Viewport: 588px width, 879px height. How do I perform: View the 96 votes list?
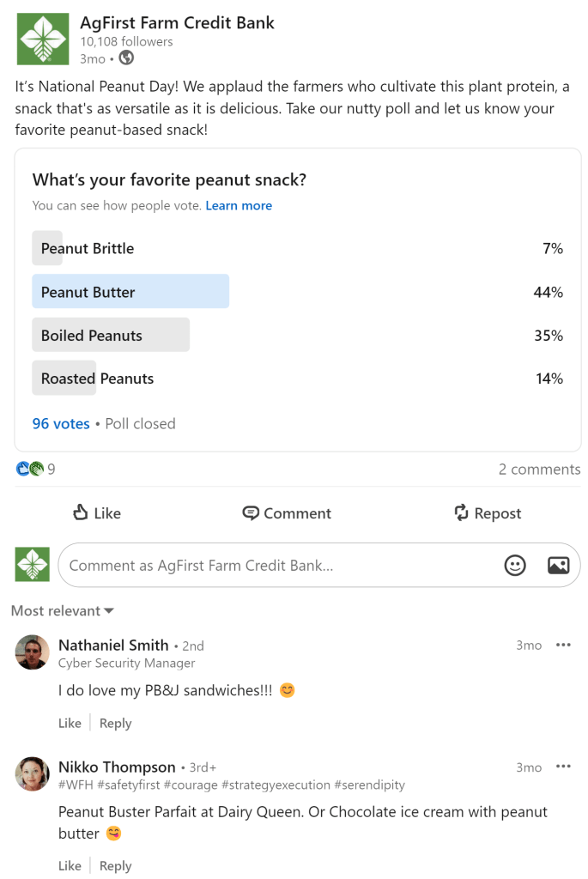(61, 423)
